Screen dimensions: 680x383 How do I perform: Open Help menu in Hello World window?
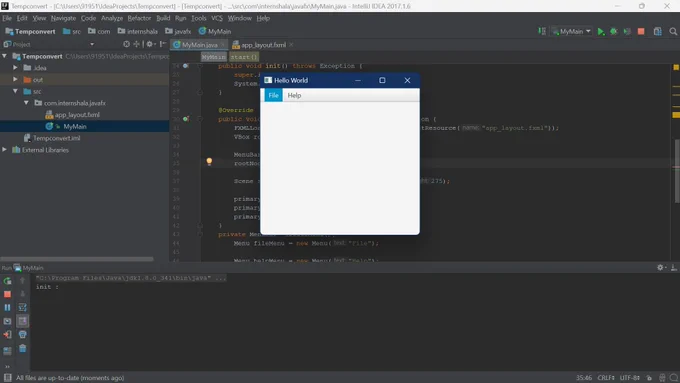click(294, 95)
